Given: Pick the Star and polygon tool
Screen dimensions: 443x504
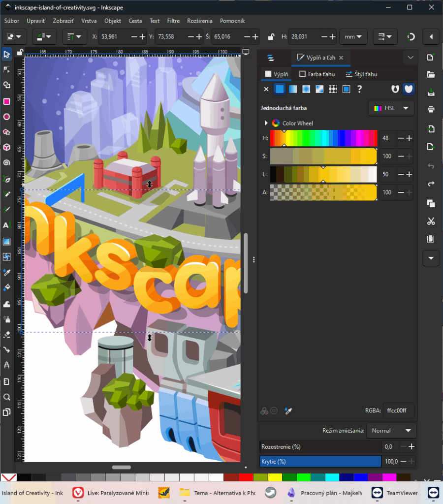Looking at the screenshot, I should click(6, 131).
